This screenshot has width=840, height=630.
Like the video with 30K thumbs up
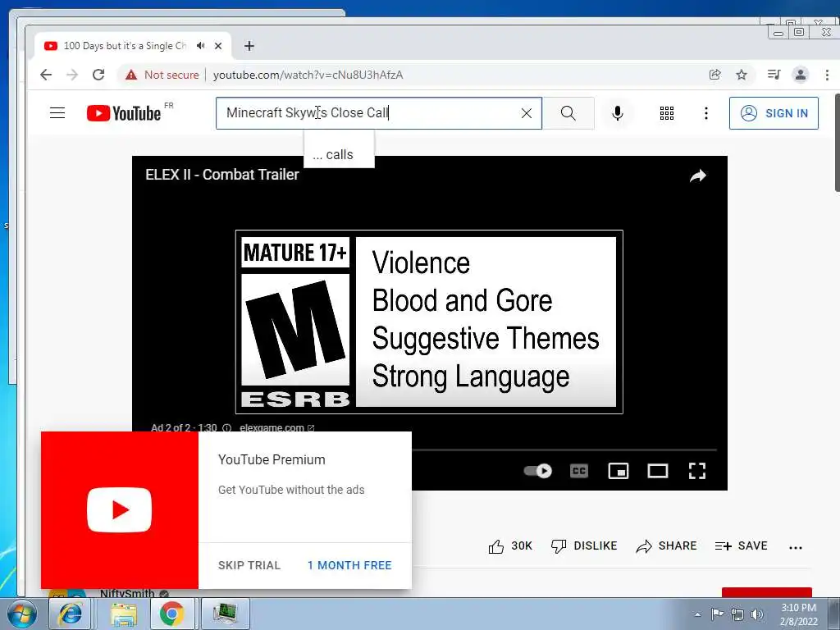point(510,546)
